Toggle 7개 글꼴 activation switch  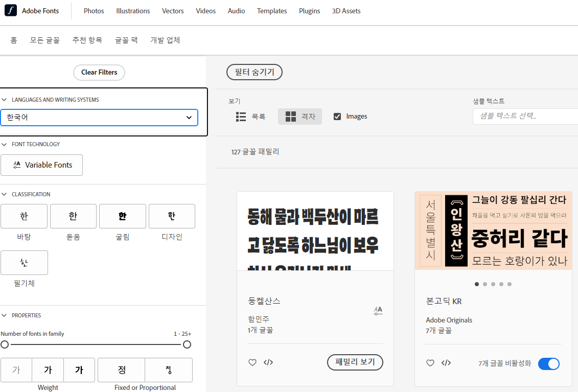[x=548, y=363]
